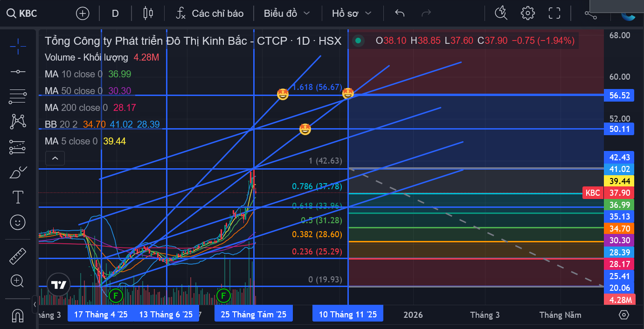Open the emoji icons tool
This screenshot has width=644, height=329.
pos(18,222)
